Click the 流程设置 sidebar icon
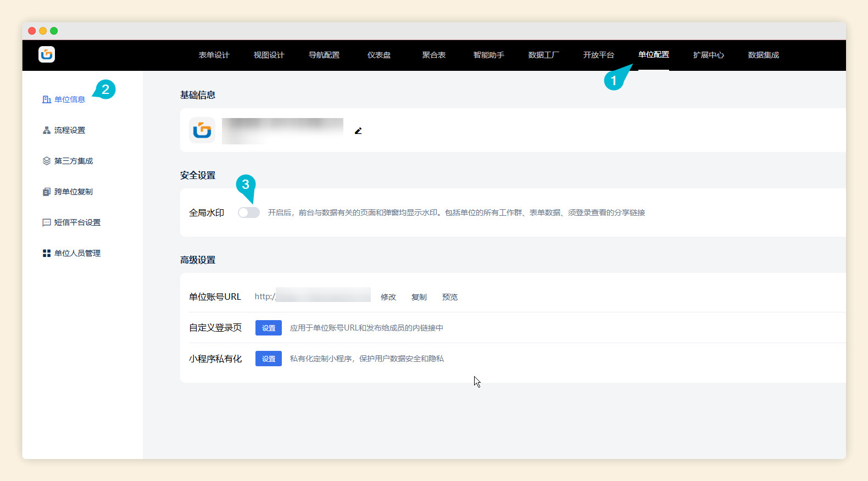This screenshot has height=481, width=868. coord(47,130)
